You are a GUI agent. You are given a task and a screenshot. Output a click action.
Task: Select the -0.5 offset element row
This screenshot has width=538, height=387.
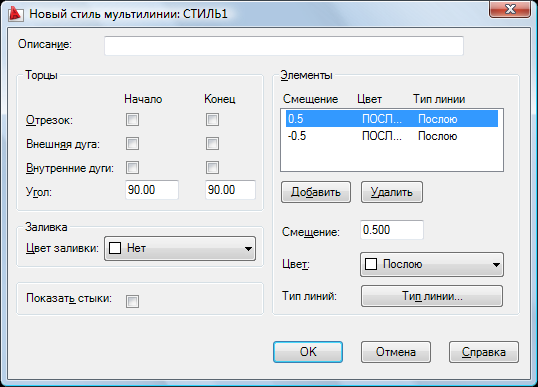pos(392,136)
